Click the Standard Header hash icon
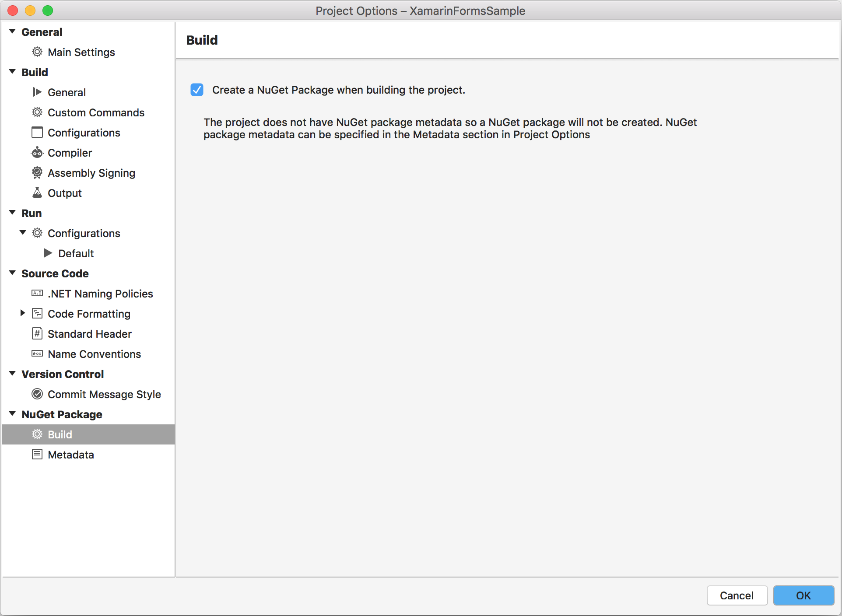 37,334
